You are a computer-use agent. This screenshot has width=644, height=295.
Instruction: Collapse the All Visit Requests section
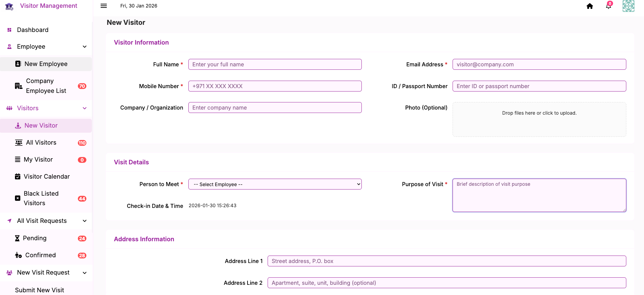tap(85, 221)
